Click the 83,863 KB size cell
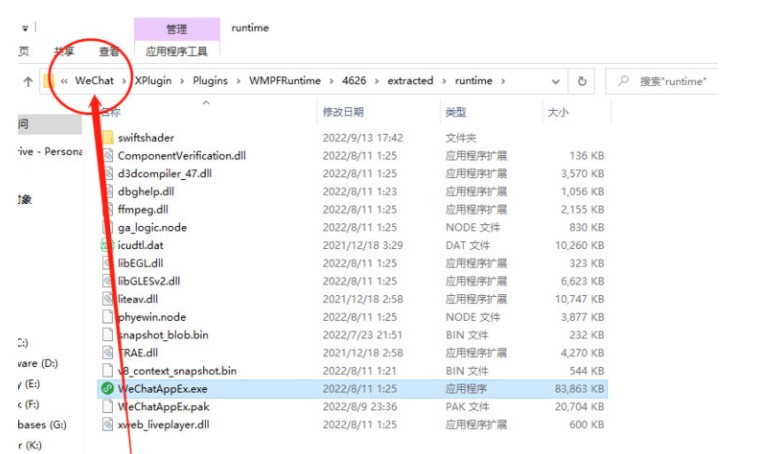The width and height of the screenshot is (765, 454). click(x=579, y=389)
